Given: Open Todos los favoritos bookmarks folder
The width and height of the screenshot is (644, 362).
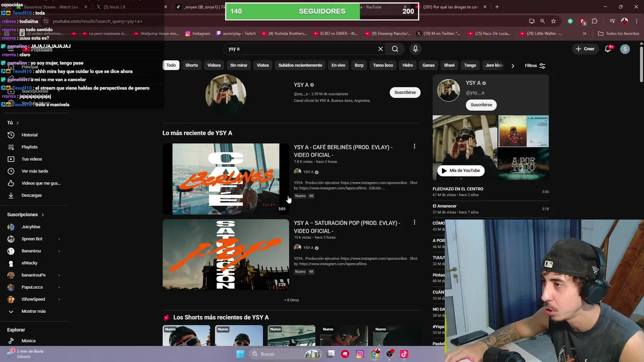Looking at the screenshot, I should (619, 34).
